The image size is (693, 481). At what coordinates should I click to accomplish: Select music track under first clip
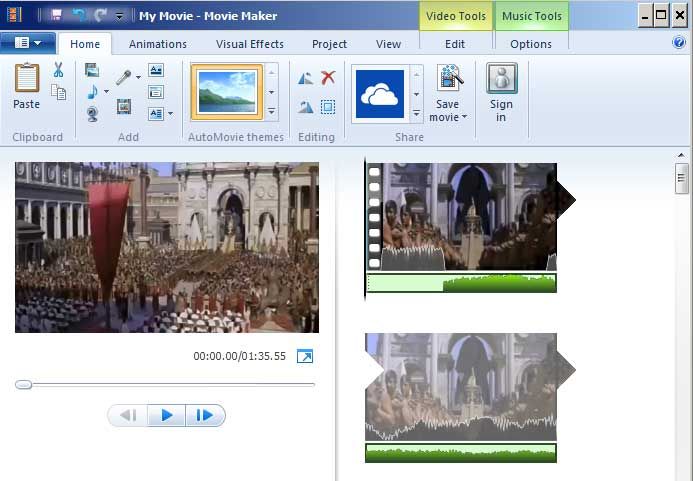461,283
